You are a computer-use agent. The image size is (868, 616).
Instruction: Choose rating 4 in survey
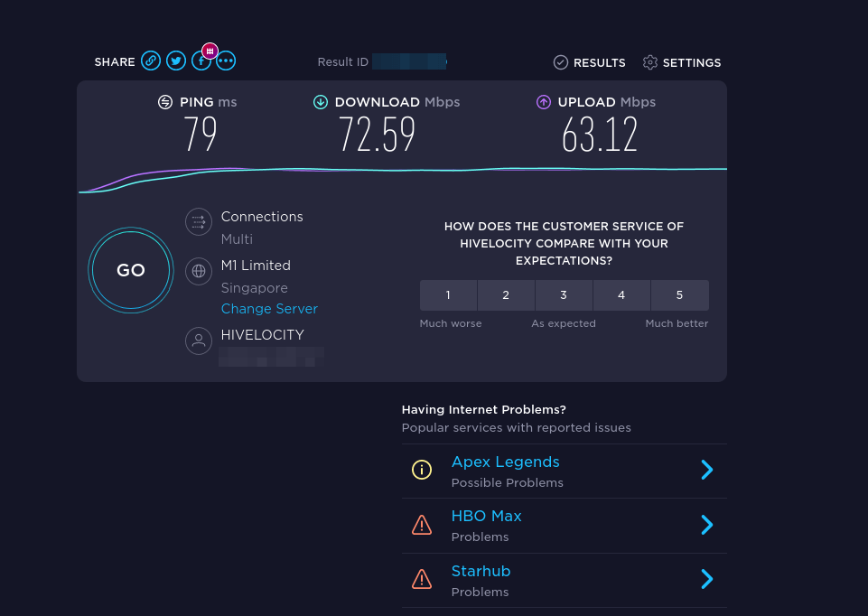[621, 295]
